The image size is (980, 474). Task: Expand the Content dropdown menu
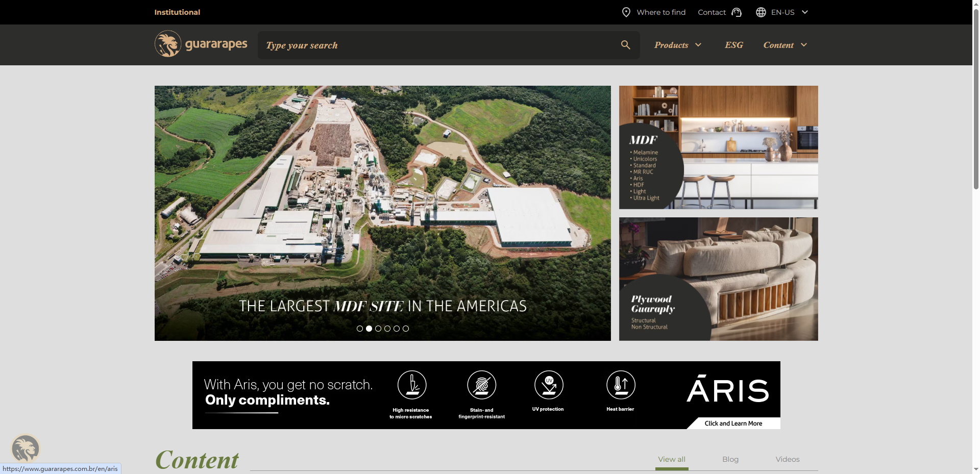click(x=785, y=45)
